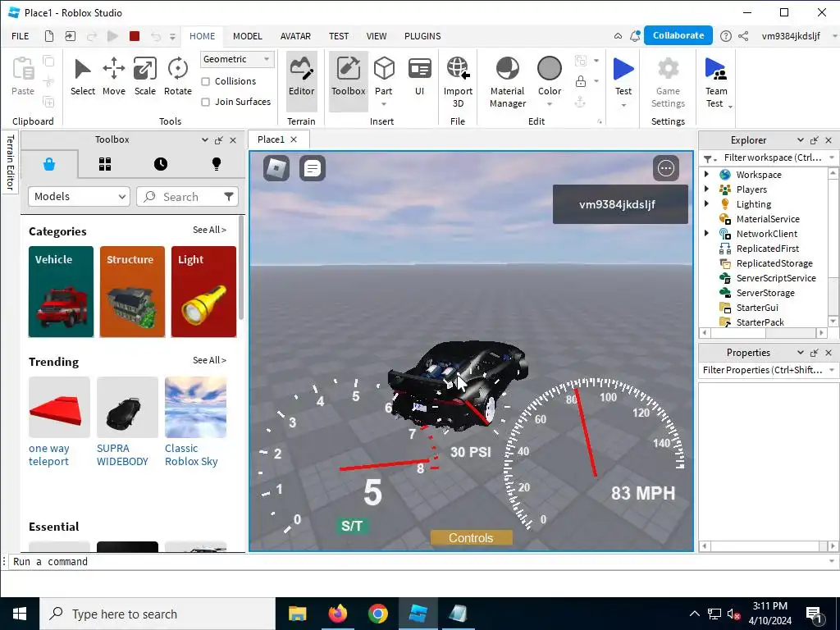The height and width of the screenshot is (630, 840).
Task: Insert a new Part
Action: (x=384, y=75)
